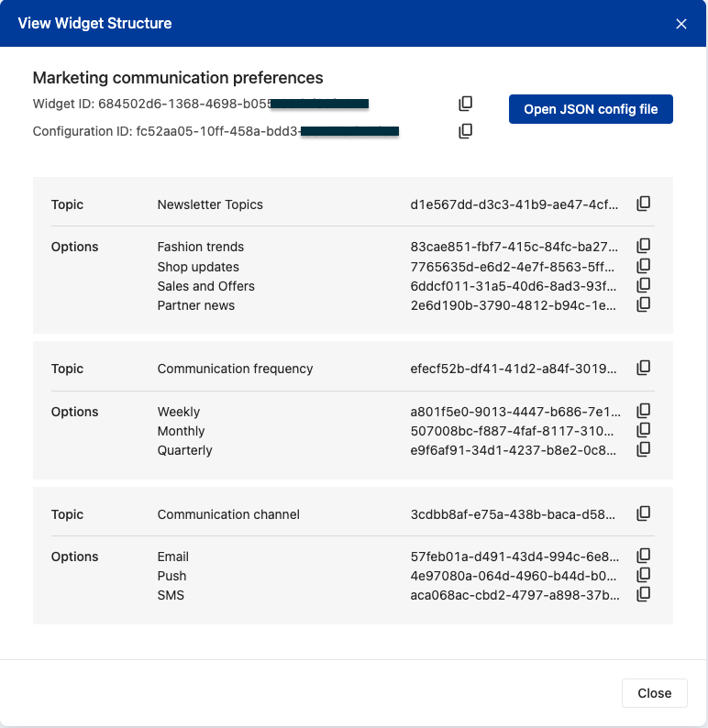Viewport: 708px width, 728px height.
Task: Copy the Newsletter Topics ID
Action: 644,204
